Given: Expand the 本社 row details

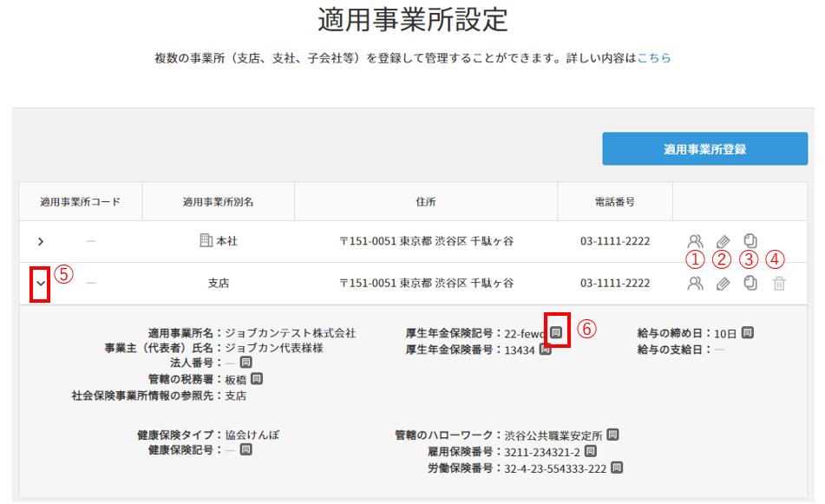Looking at the screenshot, I should point(40,241).
